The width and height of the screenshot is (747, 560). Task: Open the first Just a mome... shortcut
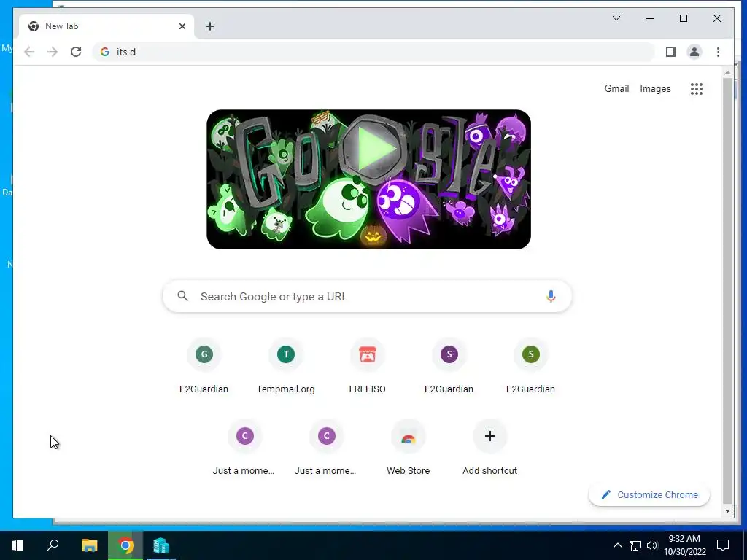click(x=244, y=448)
